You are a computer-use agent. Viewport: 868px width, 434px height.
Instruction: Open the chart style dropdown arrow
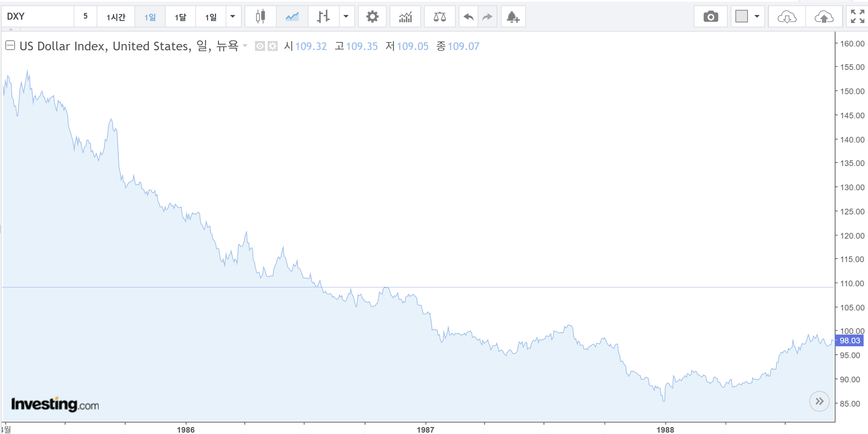346,17
